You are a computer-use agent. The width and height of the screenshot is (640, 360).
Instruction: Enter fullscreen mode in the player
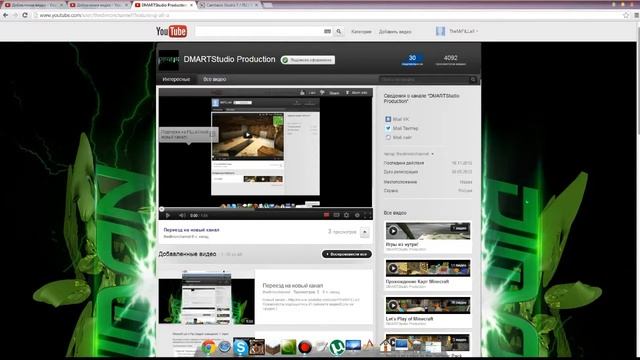pyautogui.click(x=367, y=215)
